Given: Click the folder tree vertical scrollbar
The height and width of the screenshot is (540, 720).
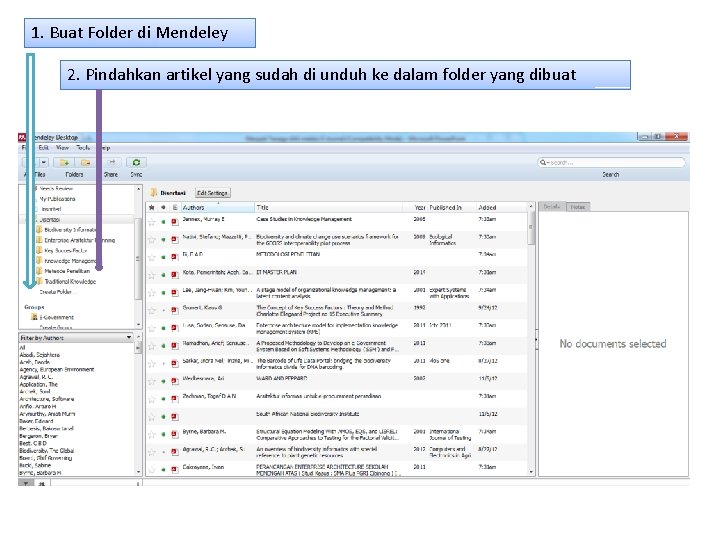Looking at the screenshot, I should click(x=138, y=257).
